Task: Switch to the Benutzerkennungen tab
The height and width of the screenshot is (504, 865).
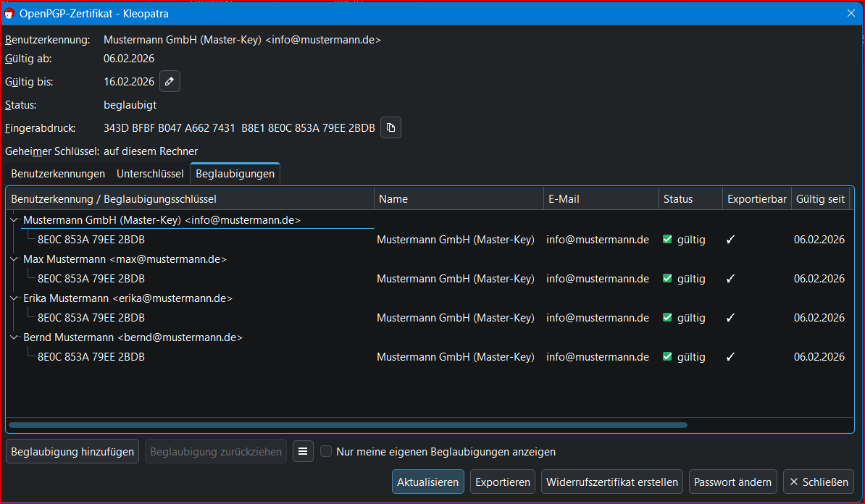Action: (x=58, y=174)
